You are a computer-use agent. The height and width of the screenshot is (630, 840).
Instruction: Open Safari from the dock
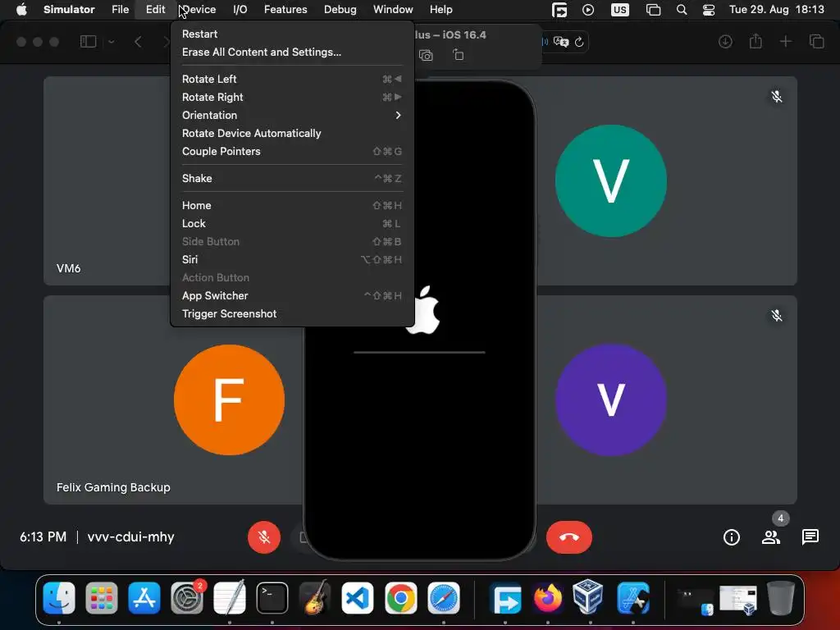click(x=444, y=598)
